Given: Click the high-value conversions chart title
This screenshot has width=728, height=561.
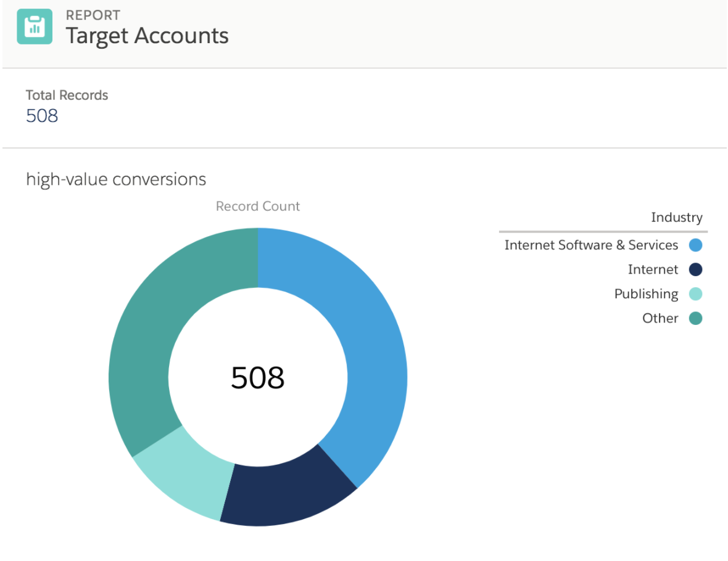Looking at the screenshot, I should pos(116,179).
